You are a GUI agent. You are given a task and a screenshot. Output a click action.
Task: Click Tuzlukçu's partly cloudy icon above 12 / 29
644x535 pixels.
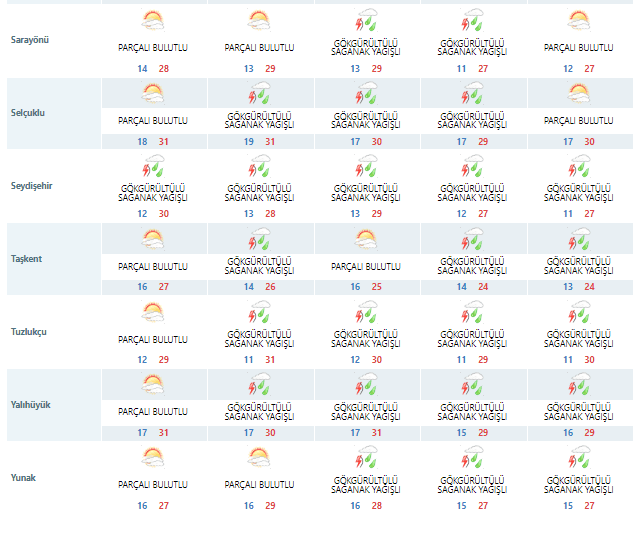152,313
